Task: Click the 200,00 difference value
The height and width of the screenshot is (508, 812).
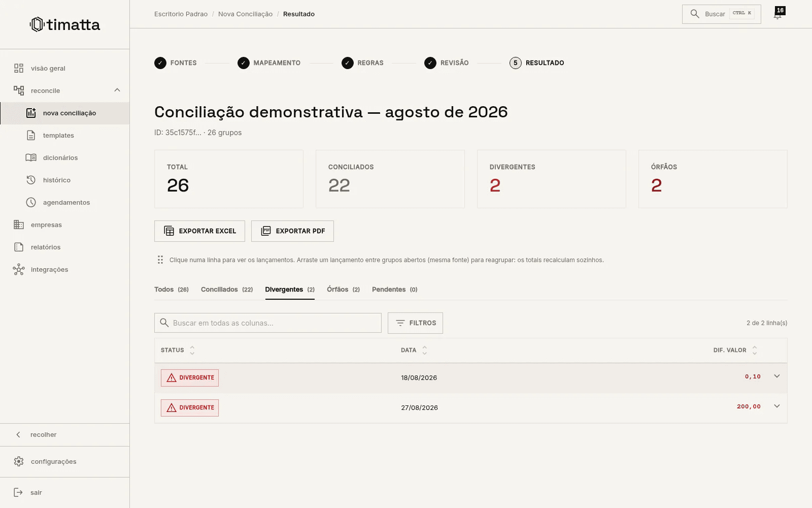Action: pos(749,406)
